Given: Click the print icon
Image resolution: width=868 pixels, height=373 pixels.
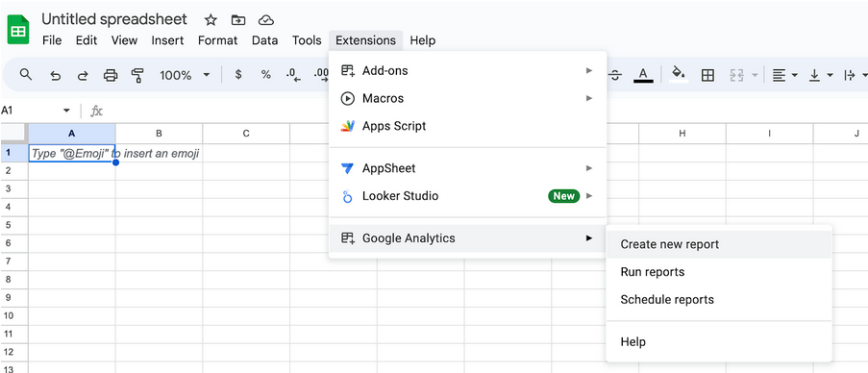Looking at the screenshot, I should tap(111, 75).
